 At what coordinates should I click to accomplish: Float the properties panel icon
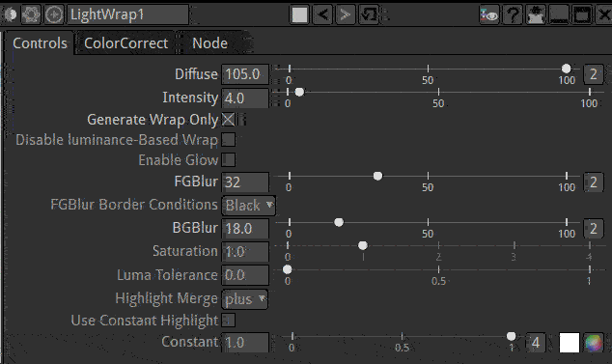coord(536,14)
